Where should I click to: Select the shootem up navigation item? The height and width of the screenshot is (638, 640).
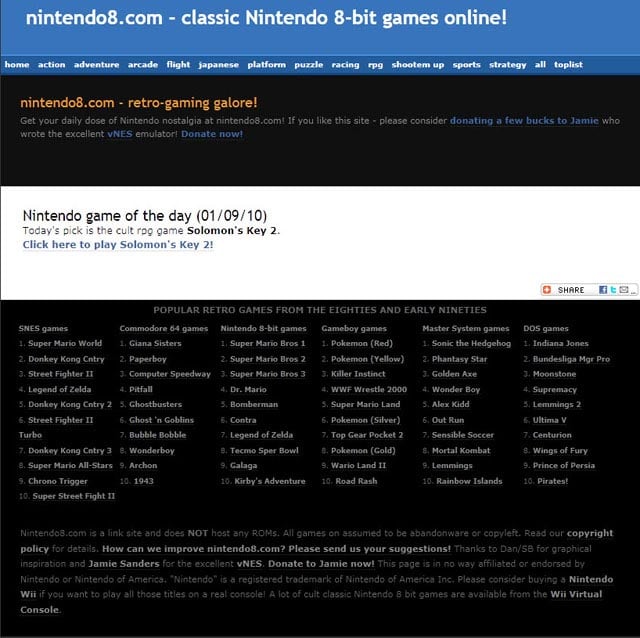(417, 64)
